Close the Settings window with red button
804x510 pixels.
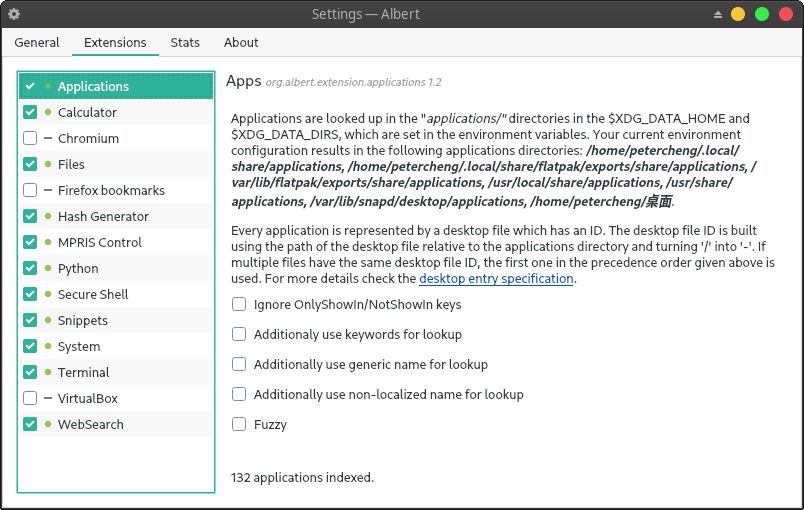pos(786,14)
